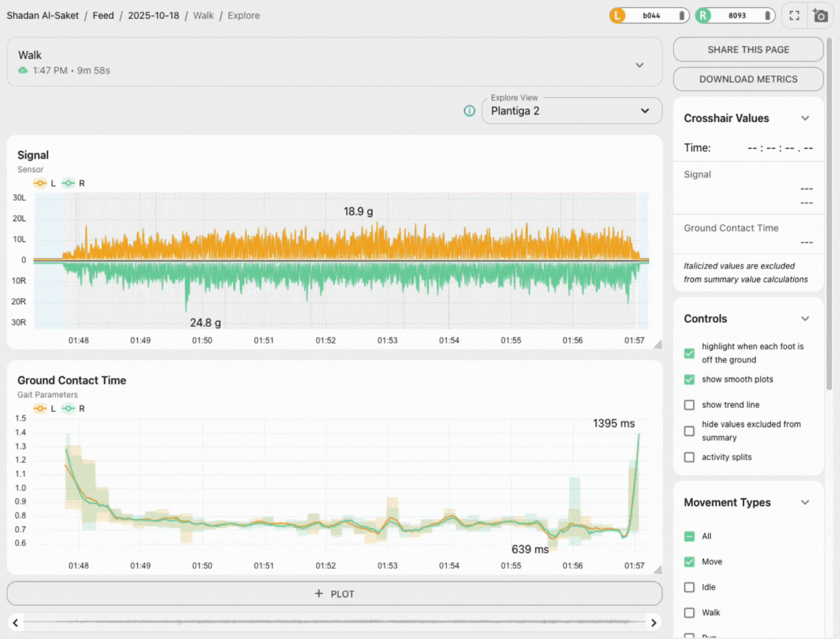Click the camera screenshot icon
840x639 pixels.
820,15
